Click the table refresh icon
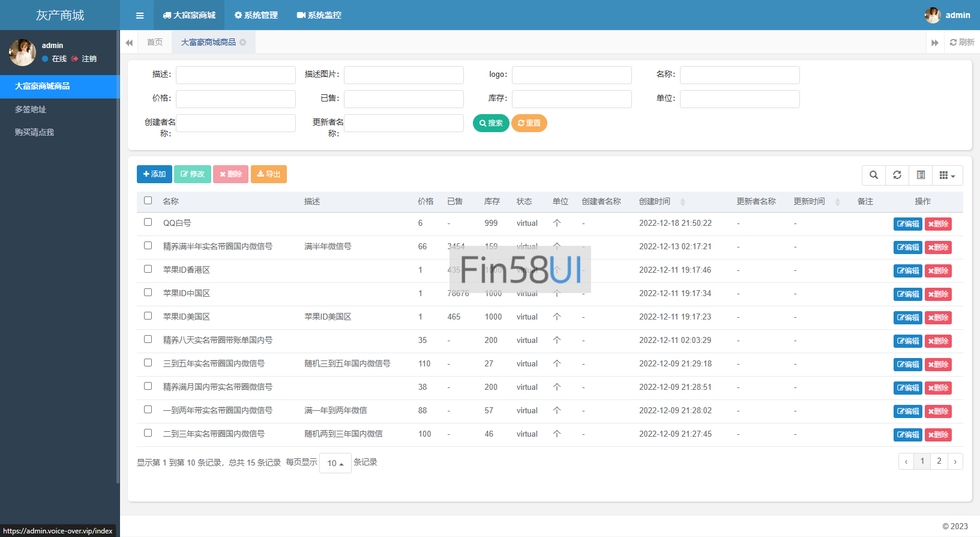 tap(897, 175)
